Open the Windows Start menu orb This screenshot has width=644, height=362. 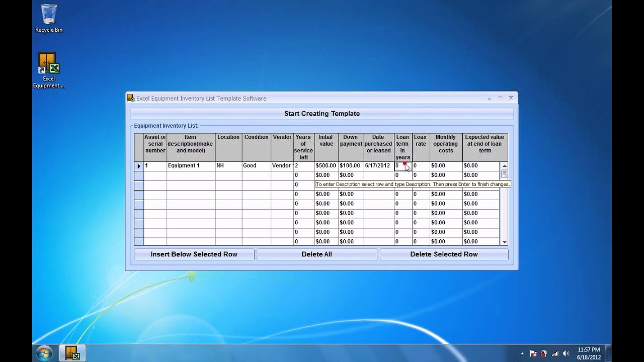(44, 353)
